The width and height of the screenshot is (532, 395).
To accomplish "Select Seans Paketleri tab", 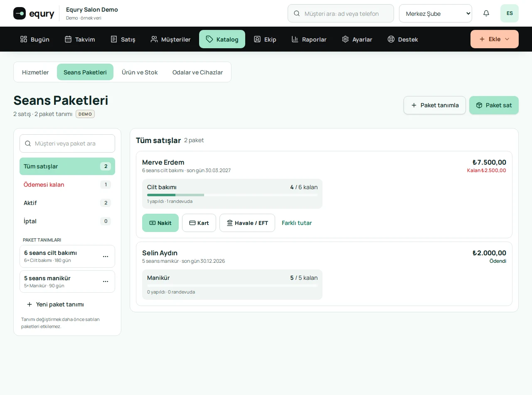I will (x=85, y=72).
